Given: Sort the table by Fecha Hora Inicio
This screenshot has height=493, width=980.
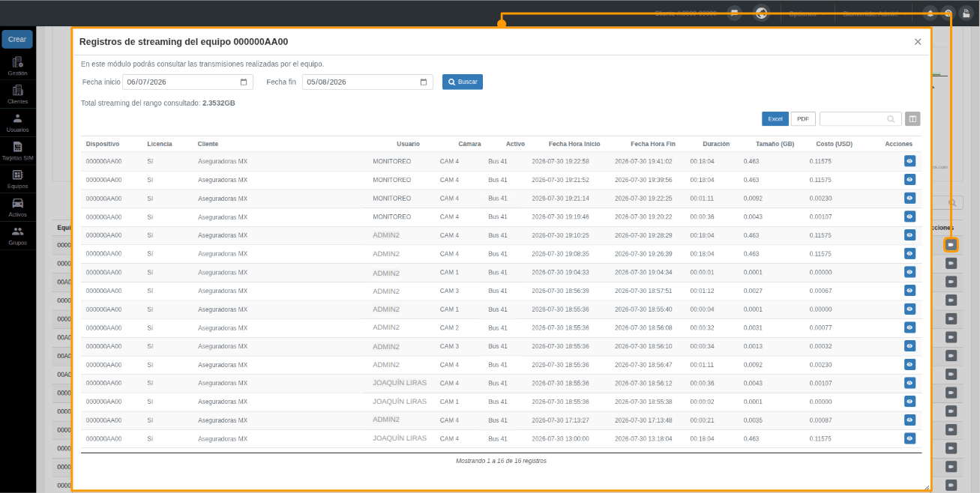Looking at the screenshot, I should tap(574, 144).
